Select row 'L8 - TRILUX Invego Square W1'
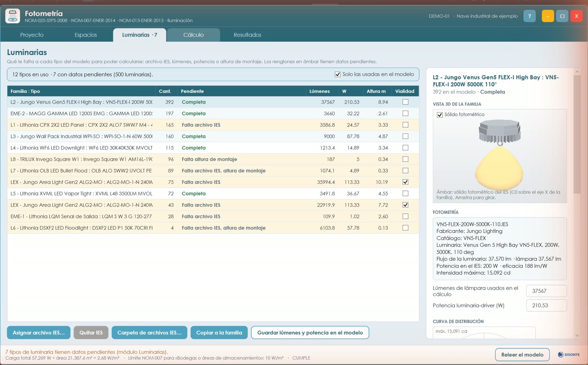This screenshot has height=365, width=588. (x=213, y=159)
